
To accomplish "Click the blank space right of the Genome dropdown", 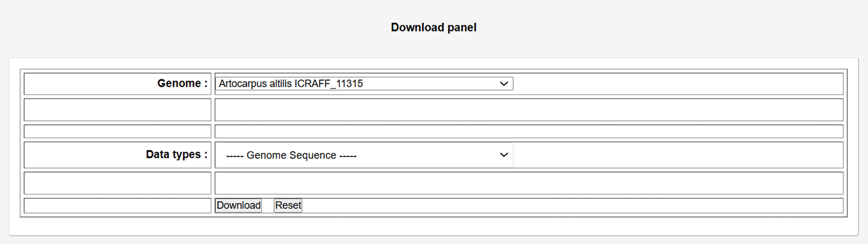I will [x=675, y=84].
